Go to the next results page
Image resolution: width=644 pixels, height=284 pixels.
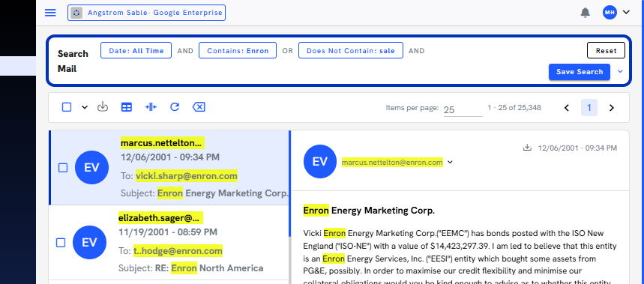point(612,108)
